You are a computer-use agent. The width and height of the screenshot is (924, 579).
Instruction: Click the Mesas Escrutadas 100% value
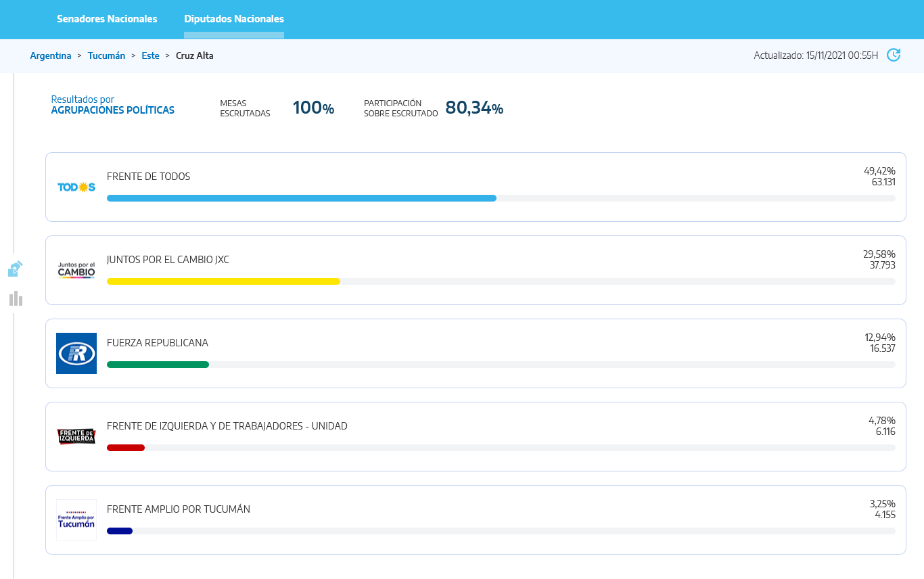[313, 108]
